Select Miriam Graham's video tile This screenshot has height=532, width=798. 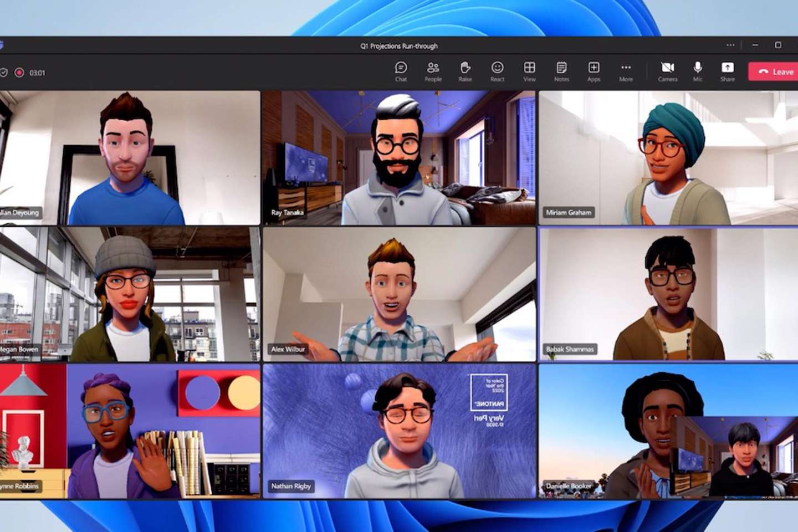(668, 158)
